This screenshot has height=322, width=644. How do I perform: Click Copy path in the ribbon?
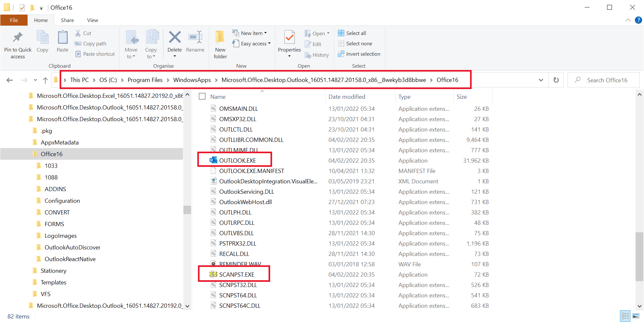tap(90, 43)
